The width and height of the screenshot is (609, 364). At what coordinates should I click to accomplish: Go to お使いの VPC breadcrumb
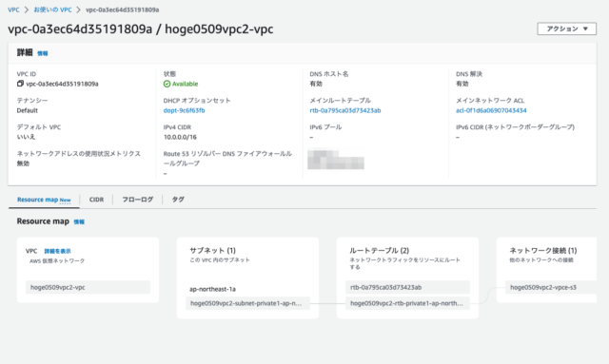tap(52, 10)
